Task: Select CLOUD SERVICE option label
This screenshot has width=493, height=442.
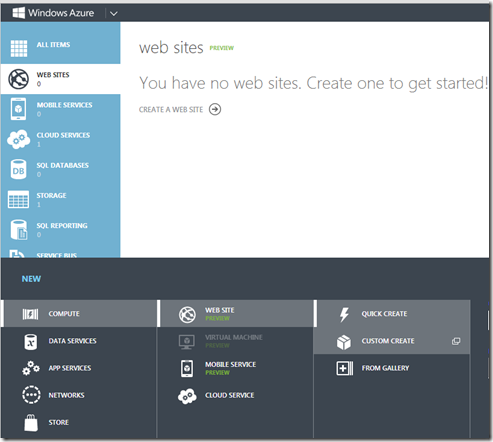Action: pyautogui.click(x=230, y=395)
